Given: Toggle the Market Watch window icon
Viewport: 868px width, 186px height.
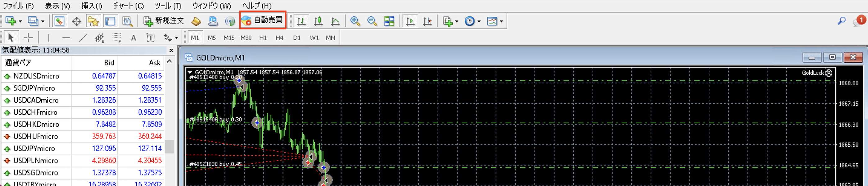Looking at the screenshot, I should click(x=59, y=21).
